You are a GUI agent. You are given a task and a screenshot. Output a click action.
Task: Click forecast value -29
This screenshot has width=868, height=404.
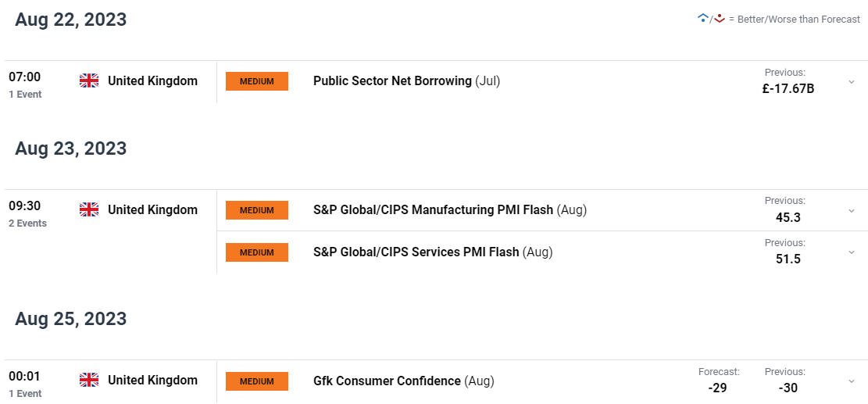[717, 388]
